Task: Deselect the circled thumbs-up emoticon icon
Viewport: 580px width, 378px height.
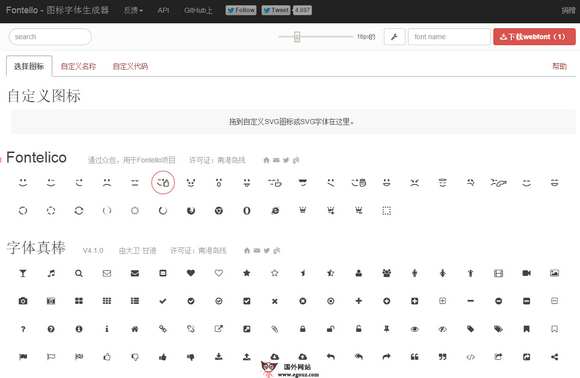Action: coord(163,182)
